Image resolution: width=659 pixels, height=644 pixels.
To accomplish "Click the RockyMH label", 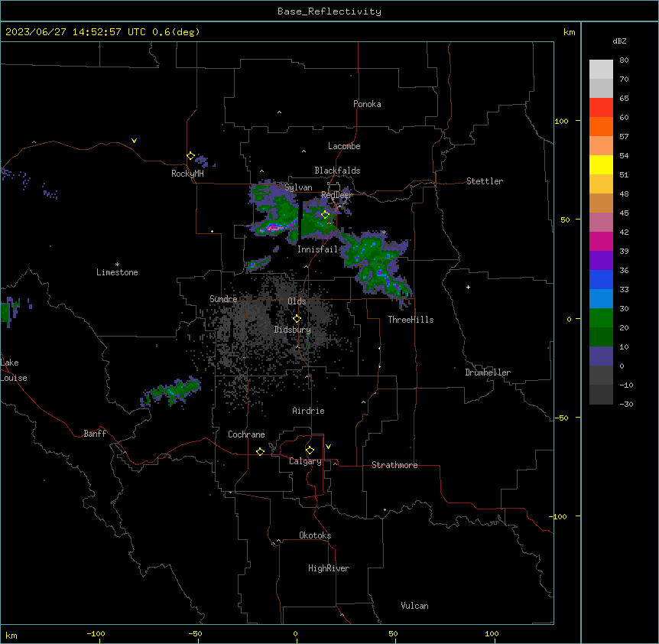I will pyautogui.click(x=187, y=174).
